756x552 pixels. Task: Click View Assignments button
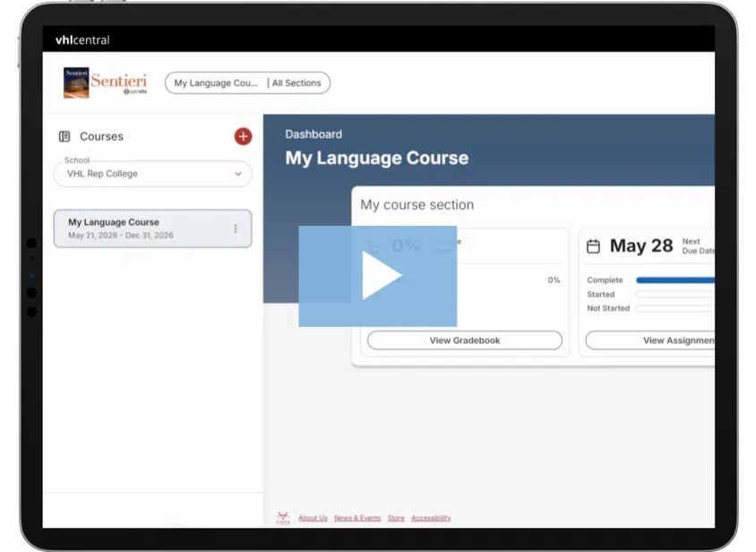pos(650,341)
